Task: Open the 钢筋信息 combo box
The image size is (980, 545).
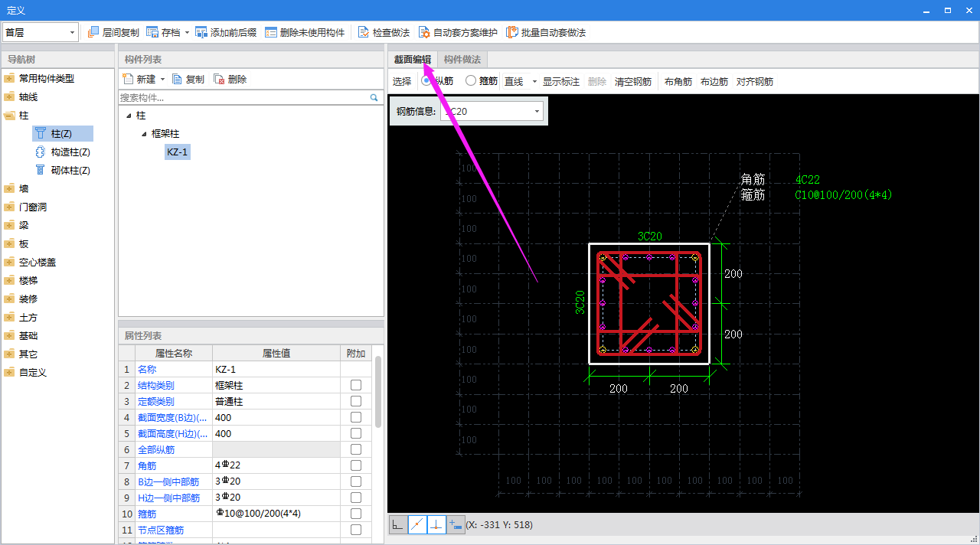Action: pos(492,111)
